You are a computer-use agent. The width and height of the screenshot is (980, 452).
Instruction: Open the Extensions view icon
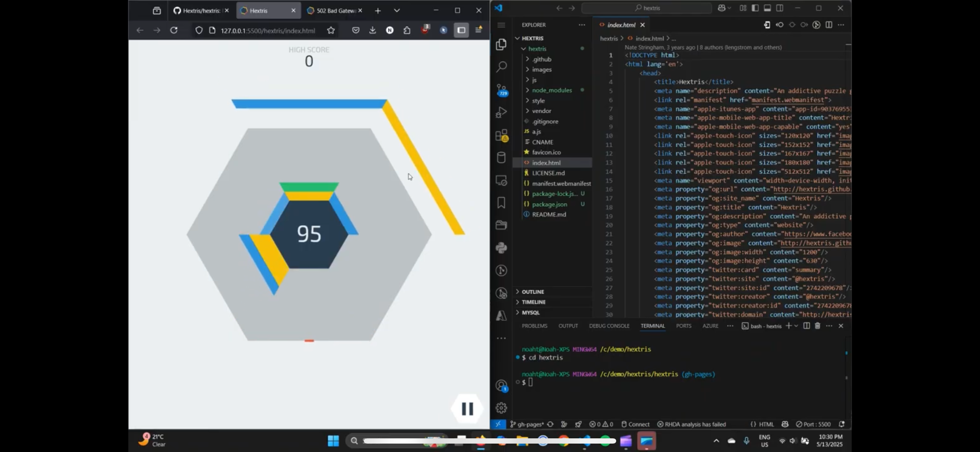pos(502,135)
